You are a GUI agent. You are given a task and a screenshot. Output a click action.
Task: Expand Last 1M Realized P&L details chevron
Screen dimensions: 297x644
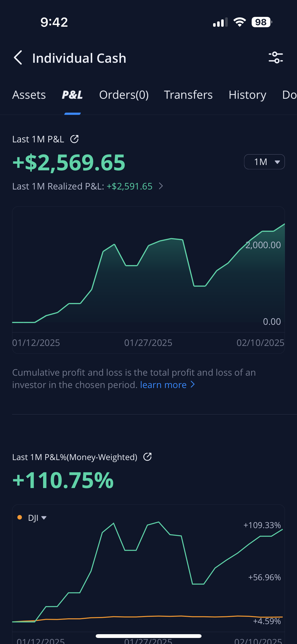pos(161,186)
